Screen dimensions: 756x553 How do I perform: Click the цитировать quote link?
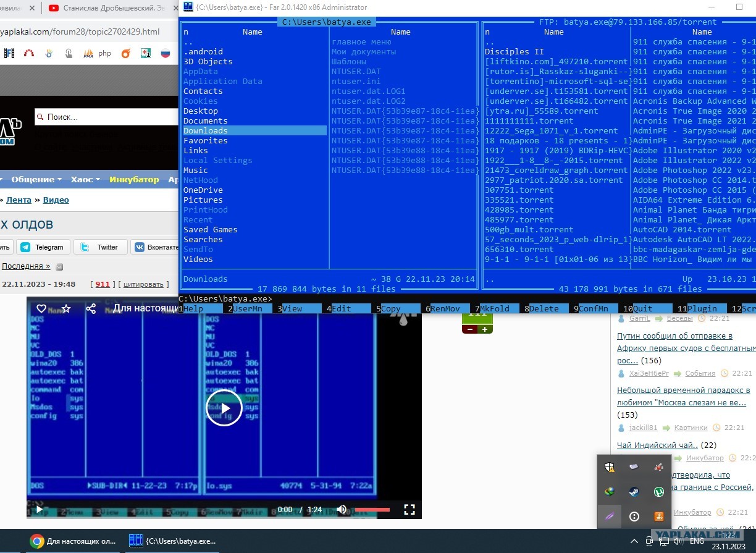tap(143, 284)
